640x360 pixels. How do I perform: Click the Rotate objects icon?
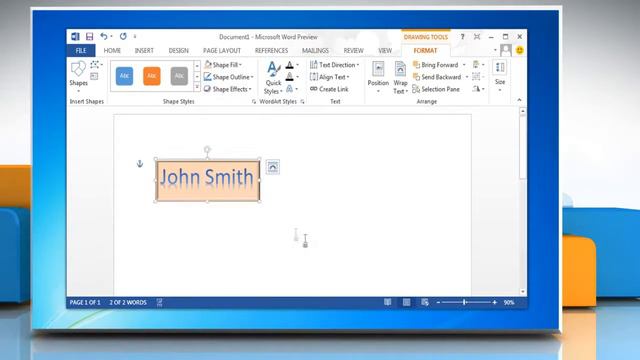point(476,89)
